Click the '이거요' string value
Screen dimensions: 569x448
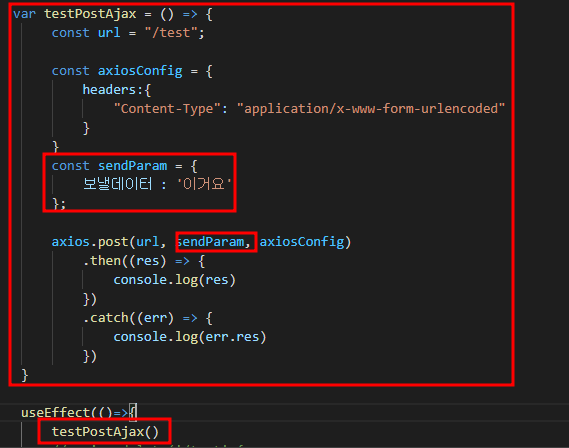204,184
